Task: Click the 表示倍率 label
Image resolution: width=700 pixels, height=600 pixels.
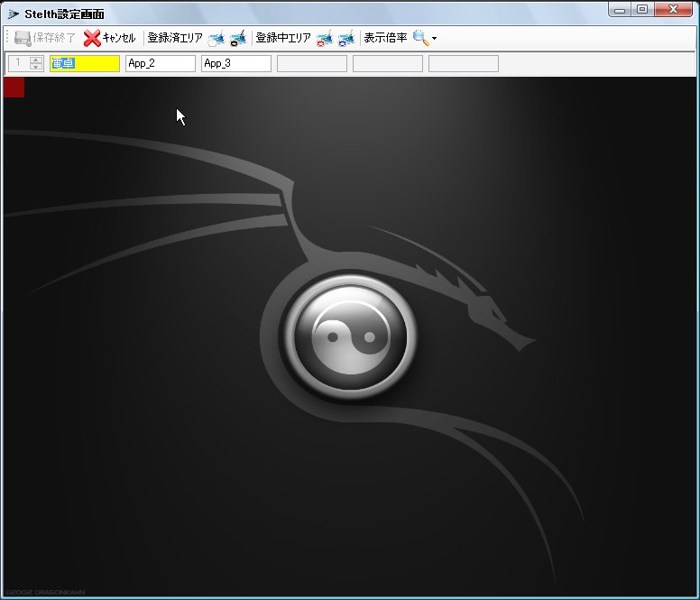Action: 385,38
